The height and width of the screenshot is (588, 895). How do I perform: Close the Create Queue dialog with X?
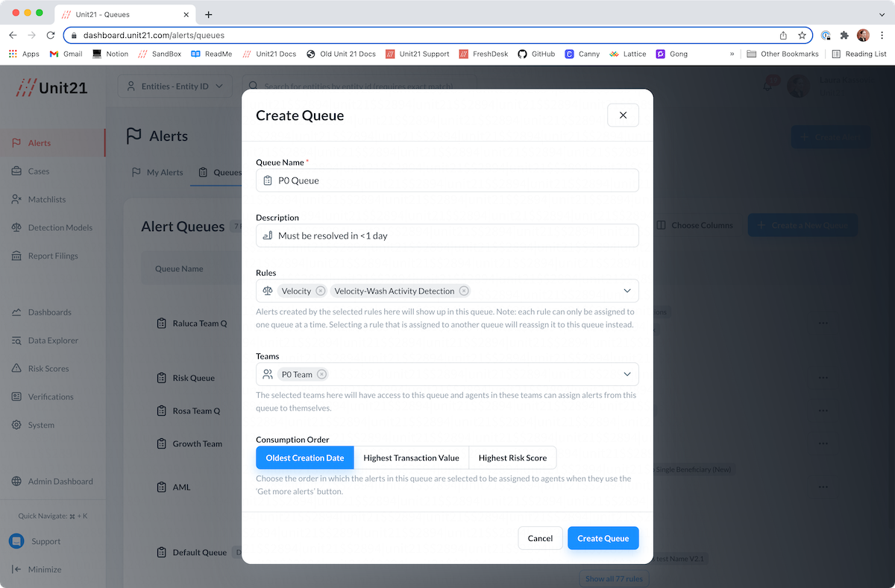[x=623, y=115]
